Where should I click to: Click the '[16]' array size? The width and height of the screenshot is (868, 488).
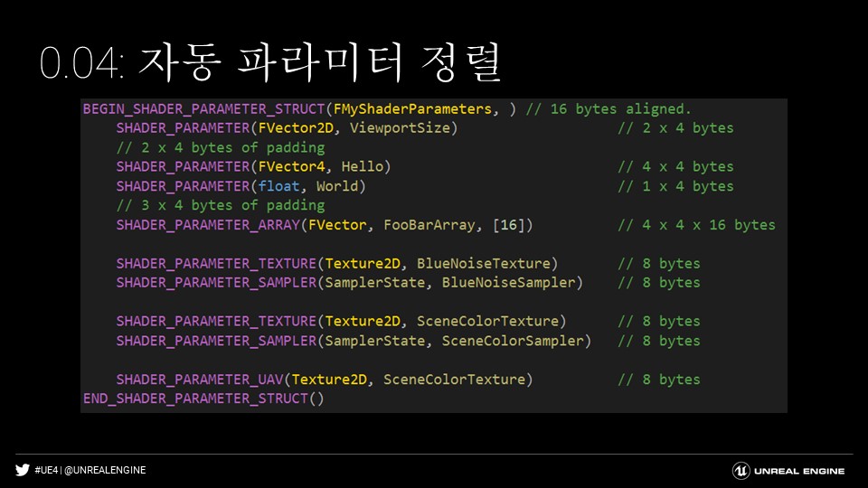[x=508, y=225]
